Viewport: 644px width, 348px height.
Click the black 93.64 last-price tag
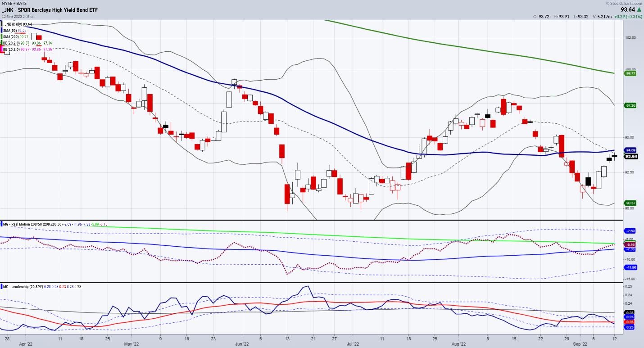[x=630, y=156]
